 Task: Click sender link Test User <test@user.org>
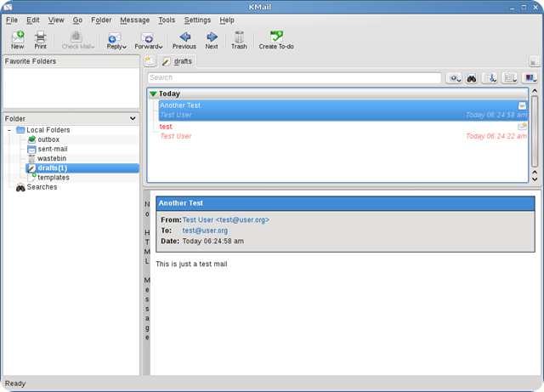226,219
